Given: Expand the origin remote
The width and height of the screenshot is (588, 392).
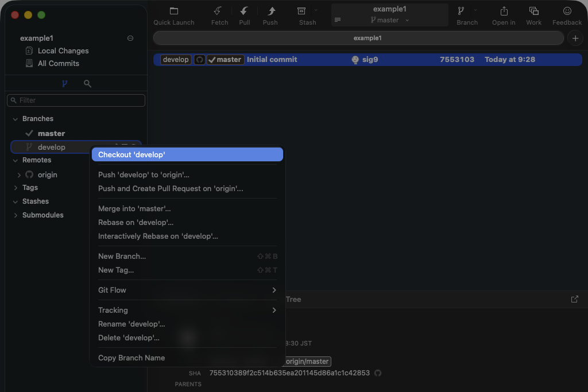Looking at the screenshot, I should pos(20,175).
